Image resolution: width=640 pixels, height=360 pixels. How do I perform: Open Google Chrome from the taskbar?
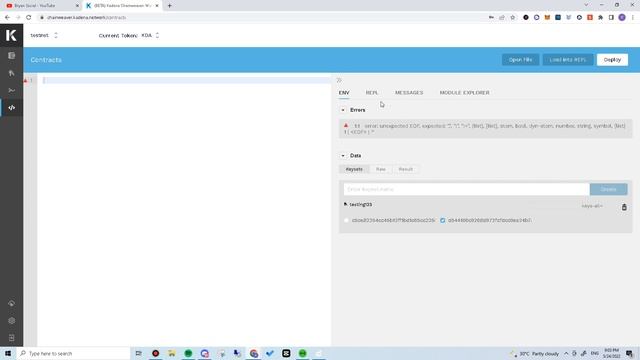click(253, 353)
